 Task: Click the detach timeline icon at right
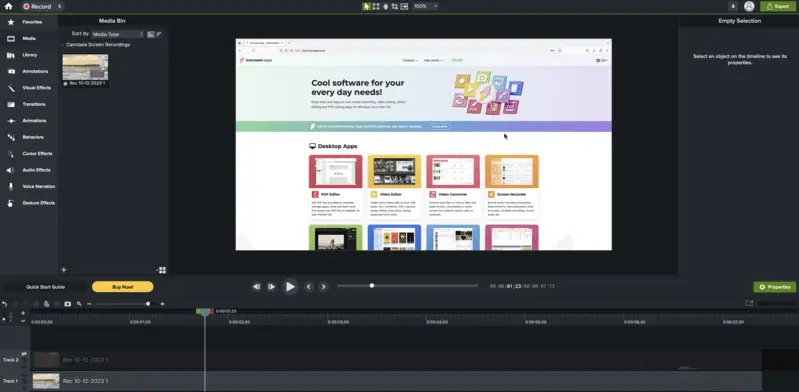click(749, 303)
